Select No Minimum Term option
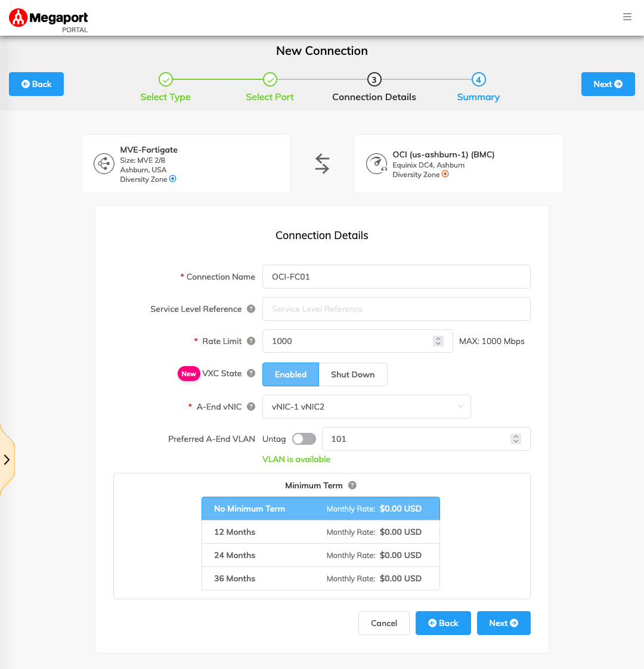 (321, 509)
